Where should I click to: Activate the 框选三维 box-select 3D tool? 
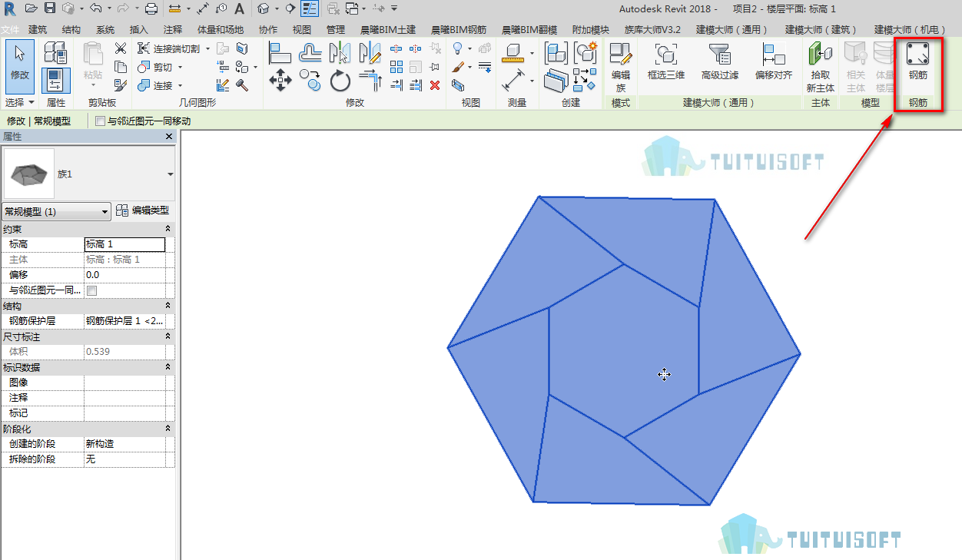[665, 61]
